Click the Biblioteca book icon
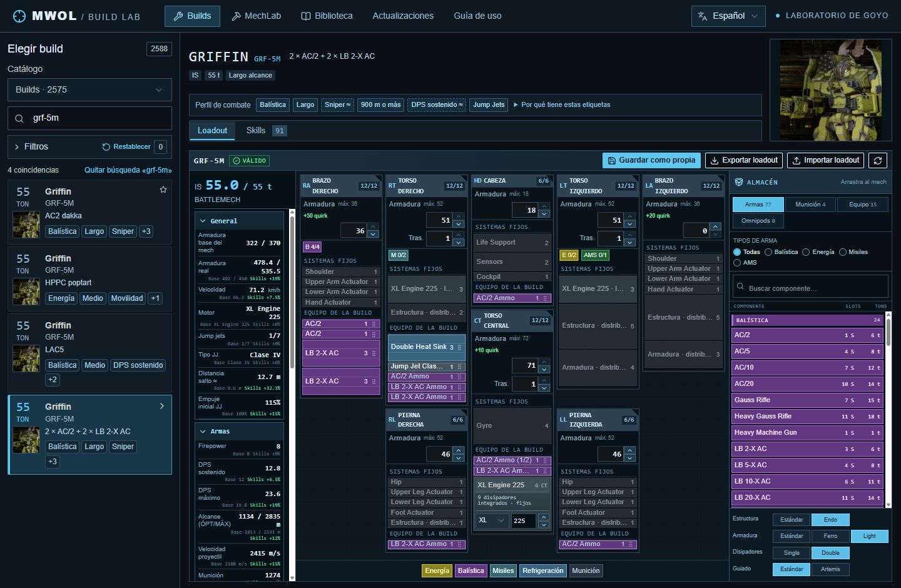 coord(306,16)
